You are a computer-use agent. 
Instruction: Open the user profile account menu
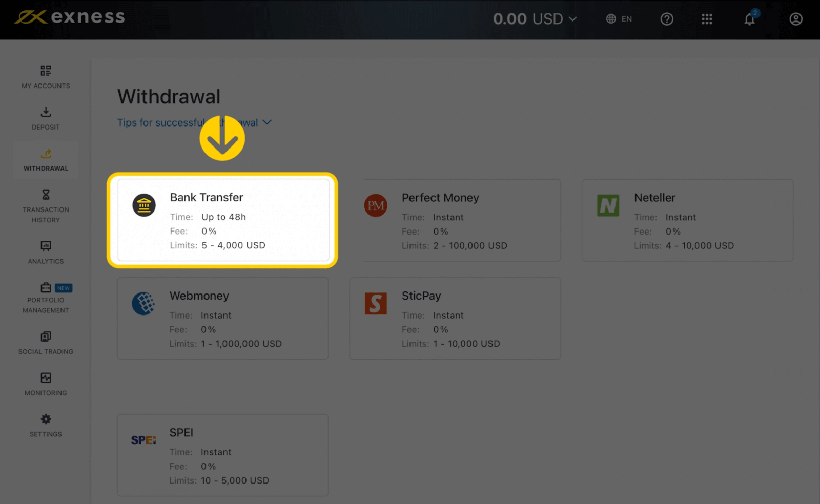795,19
